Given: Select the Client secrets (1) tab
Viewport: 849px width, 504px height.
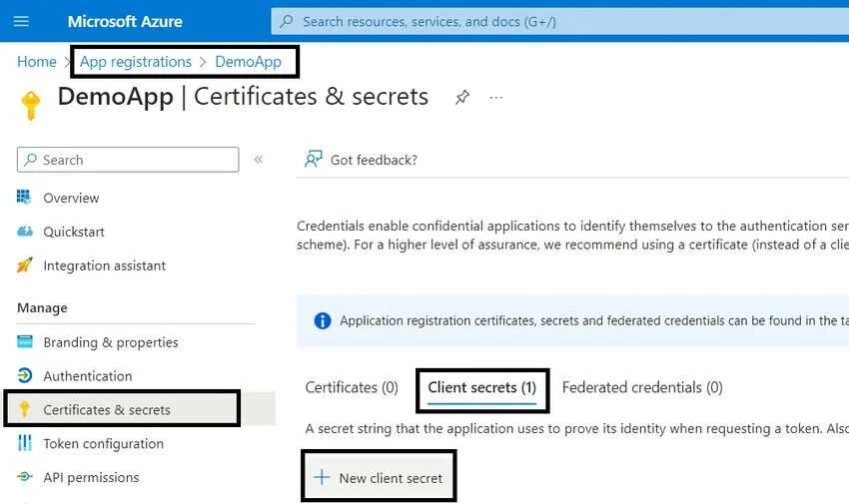Looking at the screenshot, I should tap(481, 387).
